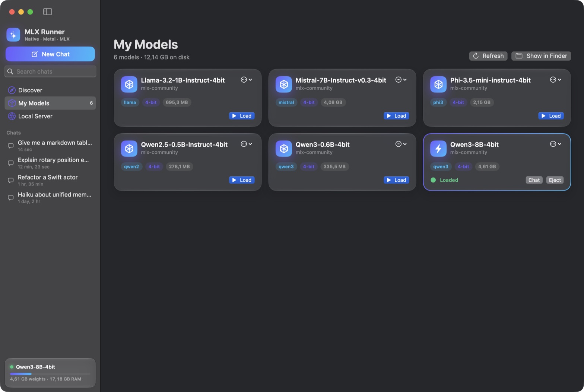Open the 'Refactor a Swift actor' chat
The width and height of the screenshot is (584, 392).
pyautogui.click(x=50, y=180)
